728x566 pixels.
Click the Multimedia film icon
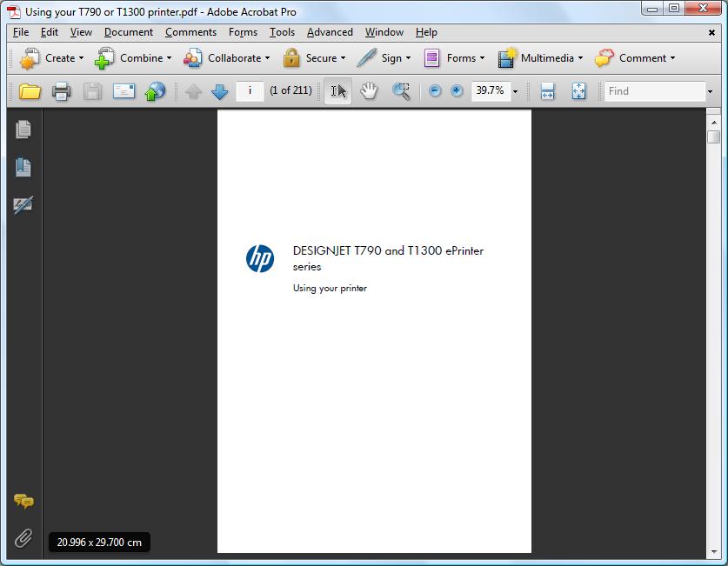click(x=506, y=58)
